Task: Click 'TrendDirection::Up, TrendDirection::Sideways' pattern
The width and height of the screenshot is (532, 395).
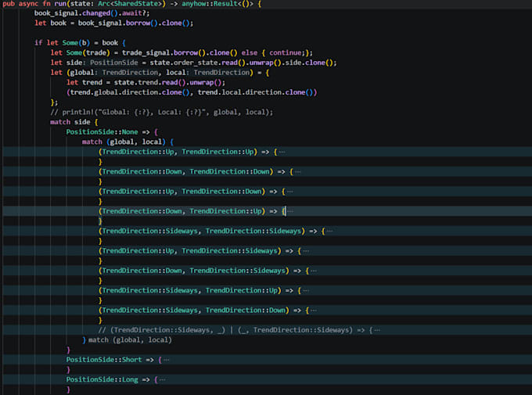Action: coord(189,251)
